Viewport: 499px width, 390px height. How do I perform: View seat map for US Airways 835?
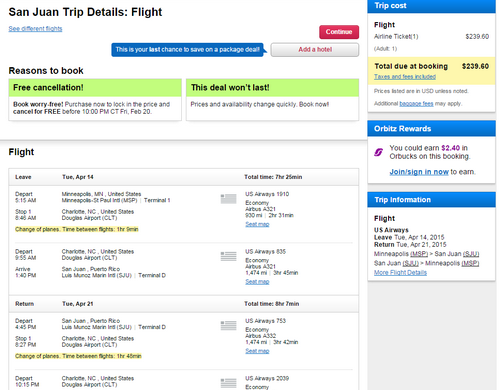[257, 282]
